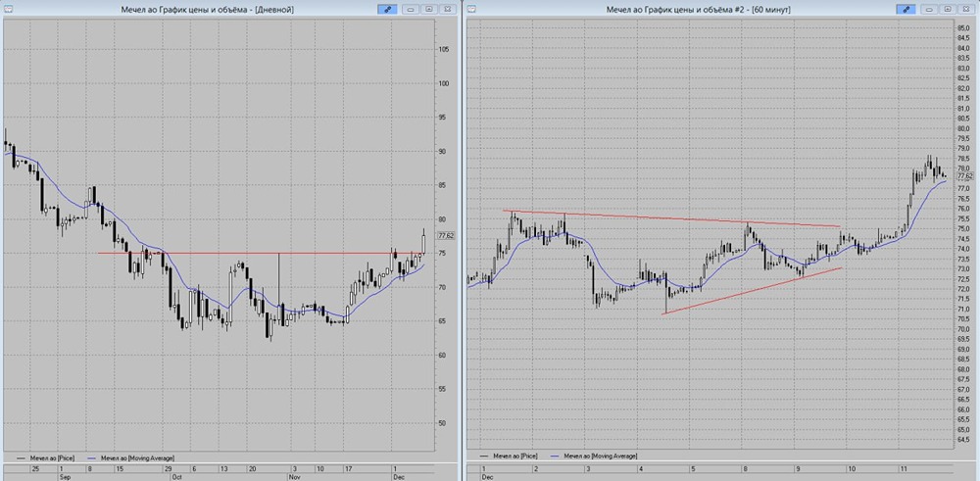Click the 85,0 label on the 60-minute price axis

(x=963, y=28)
